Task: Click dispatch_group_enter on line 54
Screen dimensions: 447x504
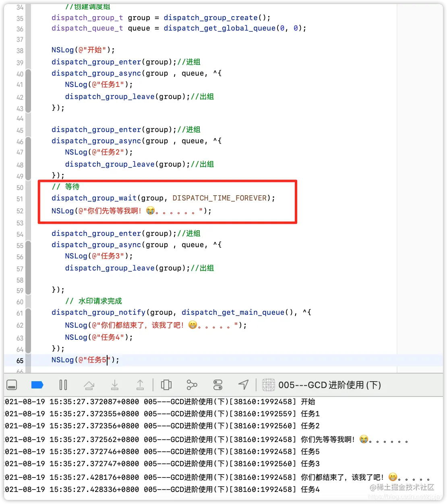Action: pyautogui.click(x=97, y=233)
